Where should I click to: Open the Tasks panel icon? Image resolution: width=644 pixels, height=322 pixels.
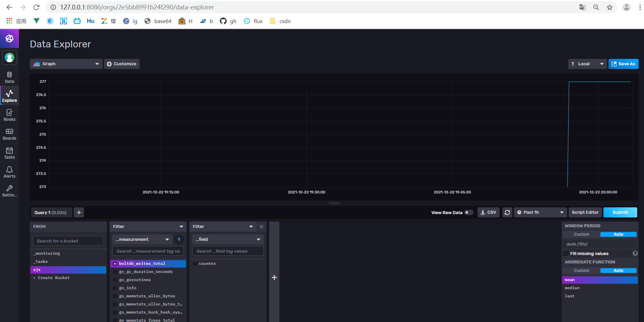9,153
